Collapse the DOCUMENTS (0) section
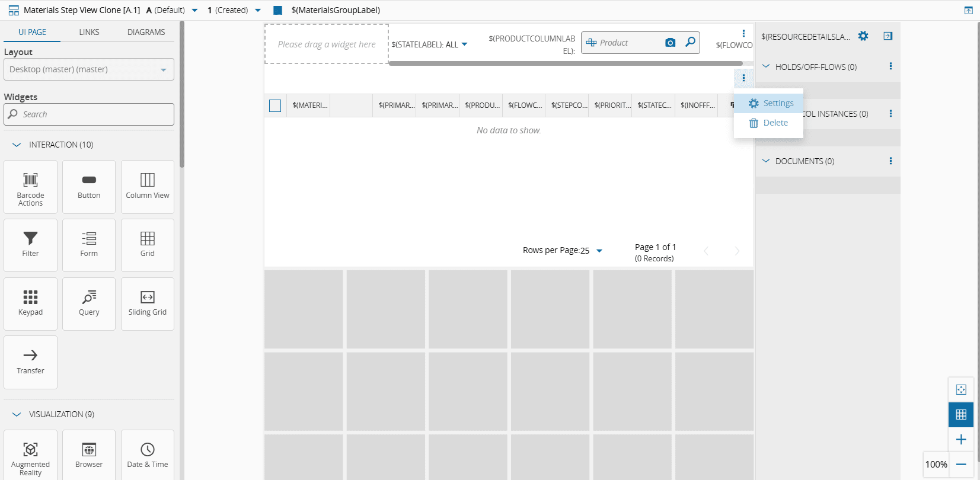This screenshot has height=480, width=980. point(765,161)
